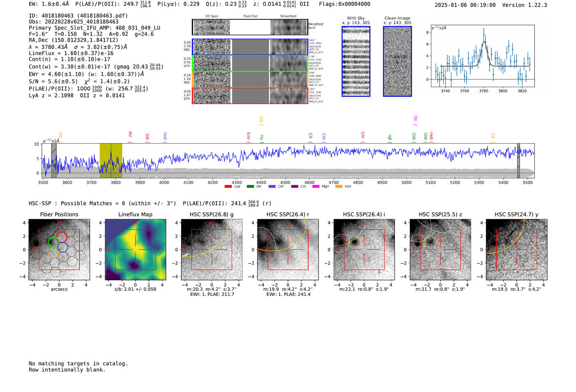Click the blue fiber circle in Fiber Positions

point(63,248)
